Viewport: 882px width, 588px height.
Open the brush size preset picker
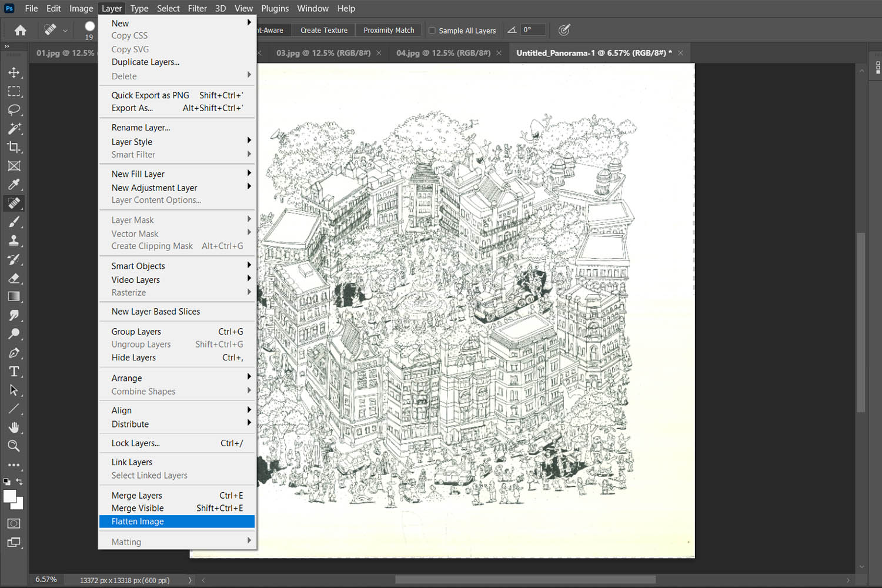click(x=89, y=31)
